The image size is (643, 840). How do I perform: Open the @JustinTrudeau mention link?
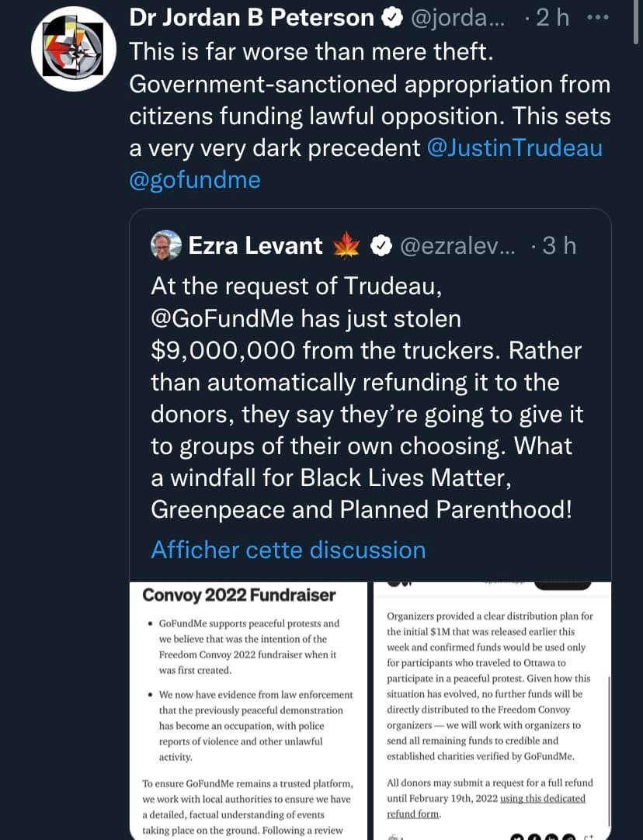pos(515,148)
